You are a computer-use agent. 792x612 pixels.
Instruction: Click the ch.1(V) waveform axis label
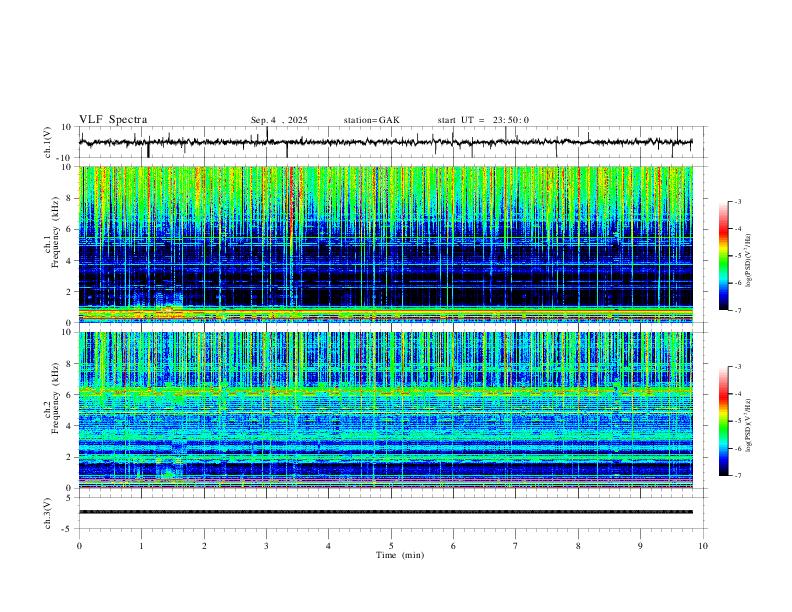pyautogui.click(x=47, y=142)
